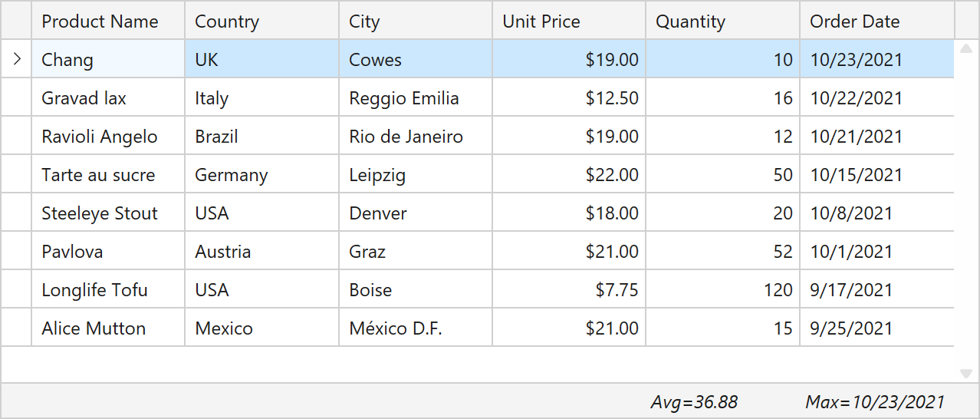980x419 pixels.
Task: Select the row header for Pavlova
Action: (x=16, y=252)
